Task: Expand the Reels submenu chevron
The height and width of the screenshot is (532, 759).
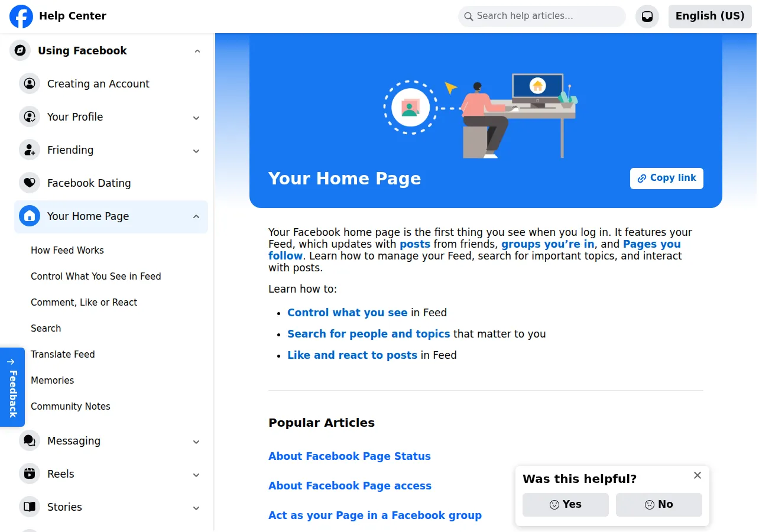Action: [196, 475]
